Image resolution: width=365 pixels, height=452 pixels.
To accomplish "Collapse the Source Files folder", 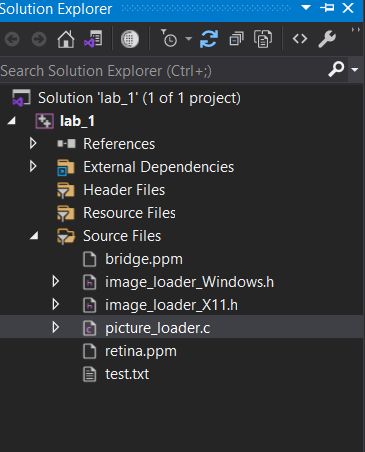I will (34, 236).
